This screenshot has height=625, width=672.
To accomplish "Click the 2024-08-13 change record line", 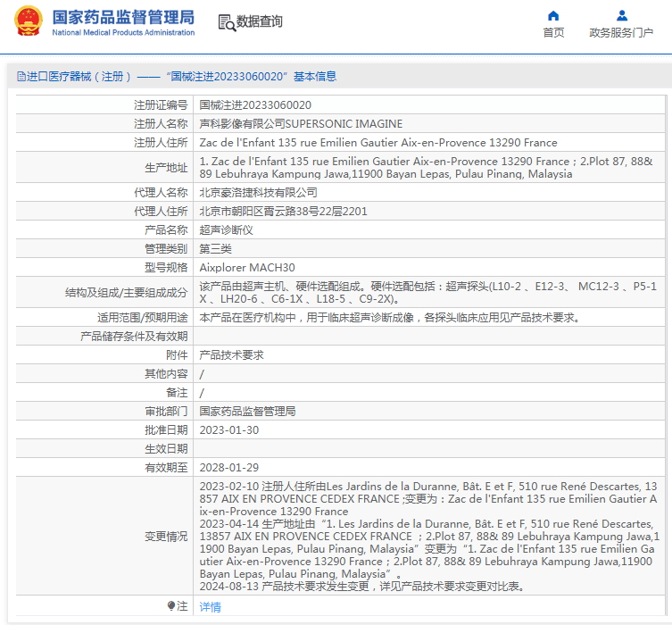I will pos(362,587).
